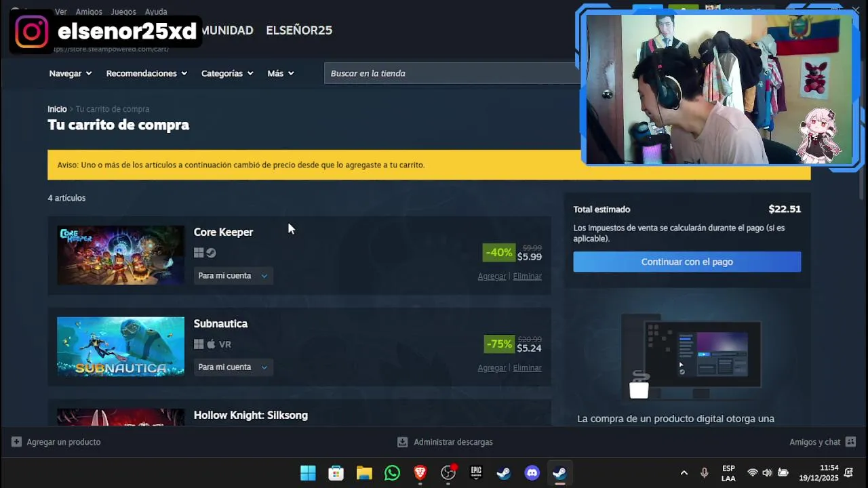
Task: Click Subnautica's Apple platform icon
Action: pyautogui.click(x=211, y=344)
